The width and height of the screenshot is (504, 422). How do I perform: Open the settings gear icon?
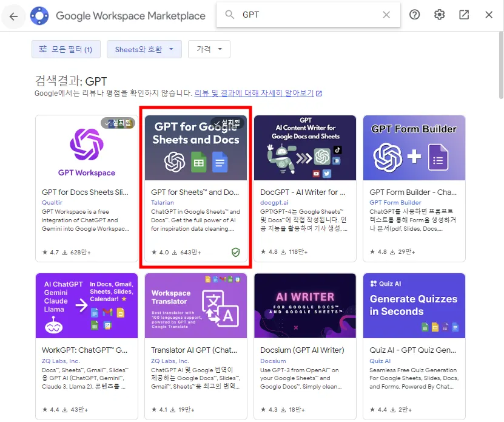pyautogui.click(x=439, y=15)
